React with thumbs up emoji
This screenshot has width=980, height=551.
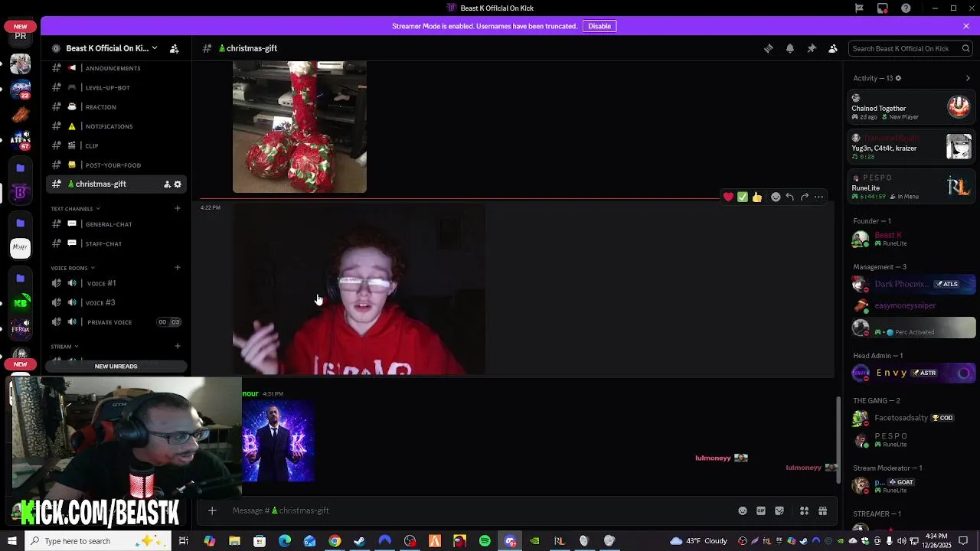(x=757, y=197)
